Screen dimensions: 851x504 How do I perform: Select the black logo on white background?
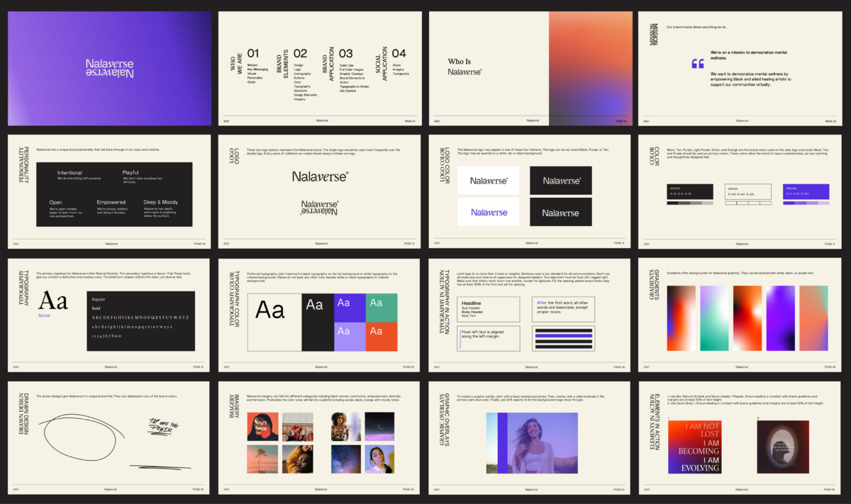point(489,181)
